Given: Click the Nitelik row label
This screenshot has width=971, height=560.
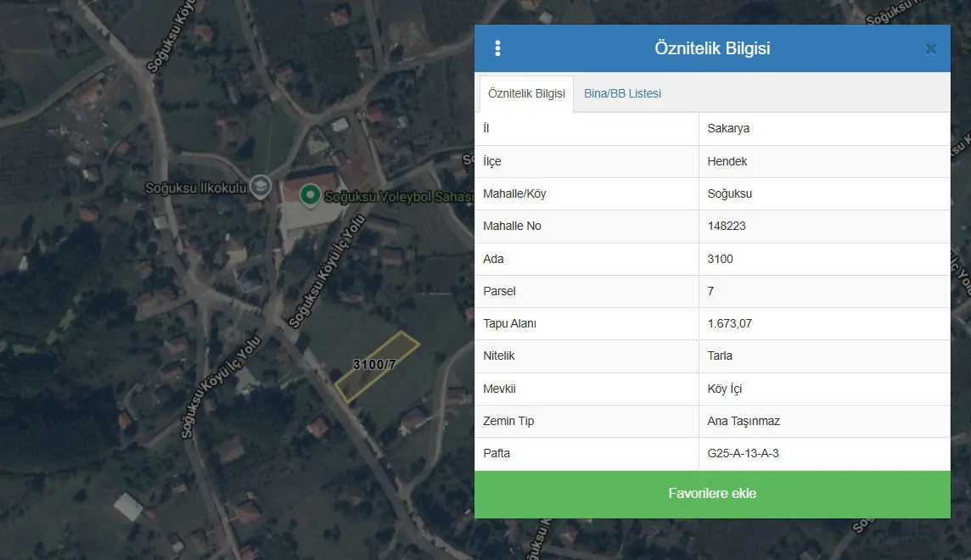Looking at the screenshot, I should 498,356.
